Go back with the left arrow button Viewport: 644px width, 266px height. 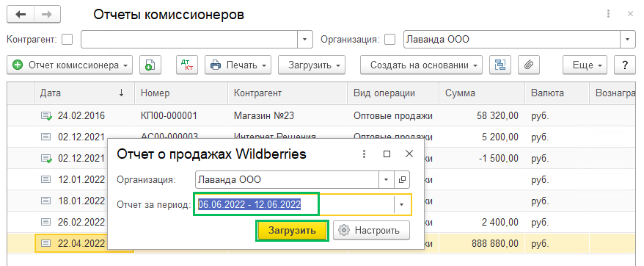click(x=21, y=15)
